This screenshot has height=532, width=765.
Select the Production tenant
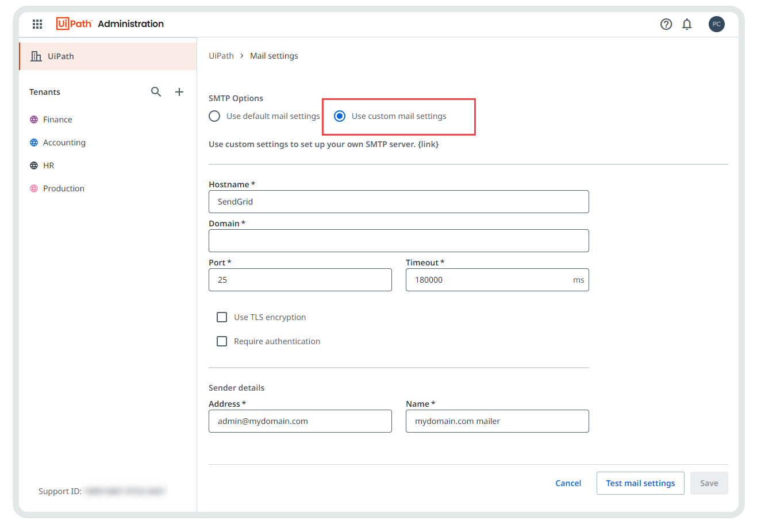(x=63, y=188)
